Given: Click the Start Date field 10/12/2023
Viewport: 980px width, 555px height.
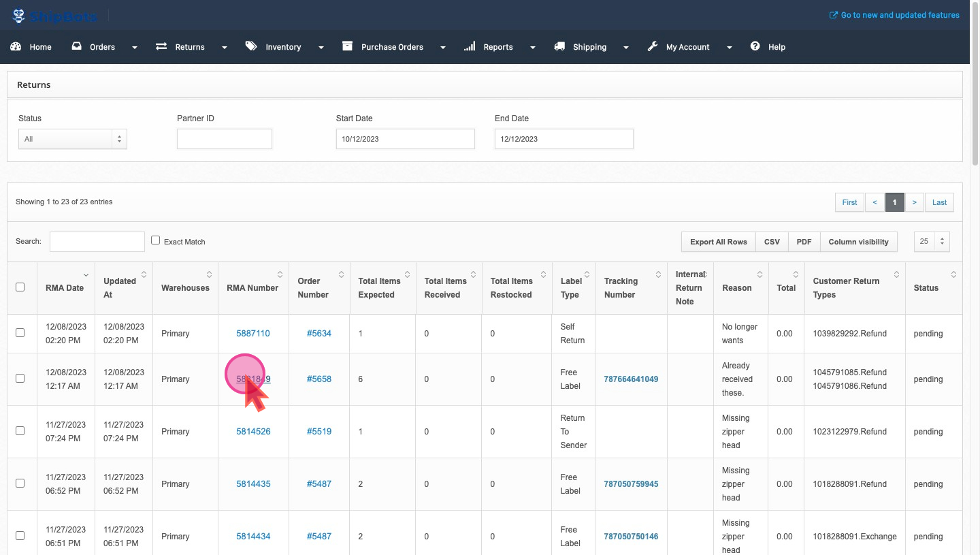Looking at the screenshot, I should 406,139.
